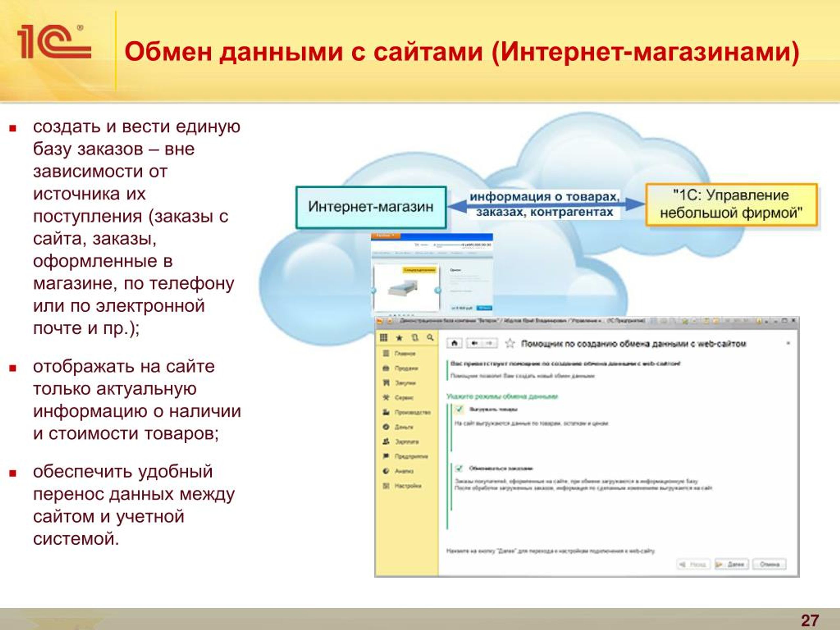840x630 pixels.
Task: Click the 1C logo on the slide header
Action: [x=54, y=42]
